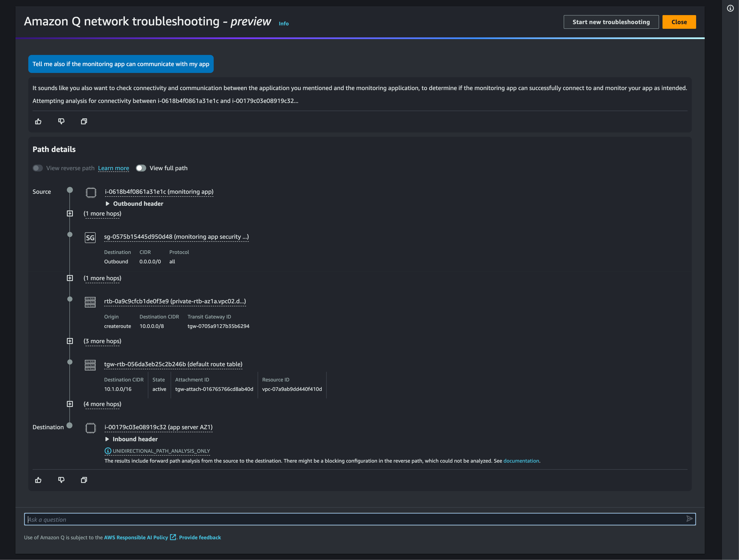This screenshot has height=560, width=739.
Task: Toggle View reverse path switch
Action: coord(38,168)
